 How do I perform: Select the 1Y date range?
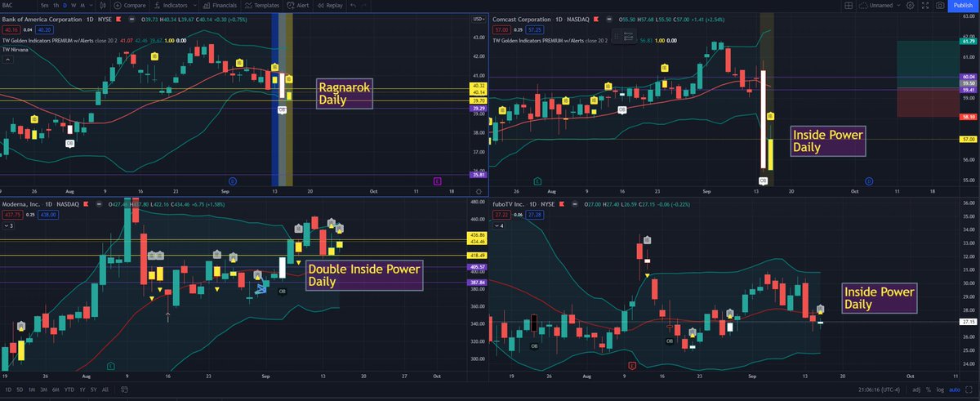[82, 390]
